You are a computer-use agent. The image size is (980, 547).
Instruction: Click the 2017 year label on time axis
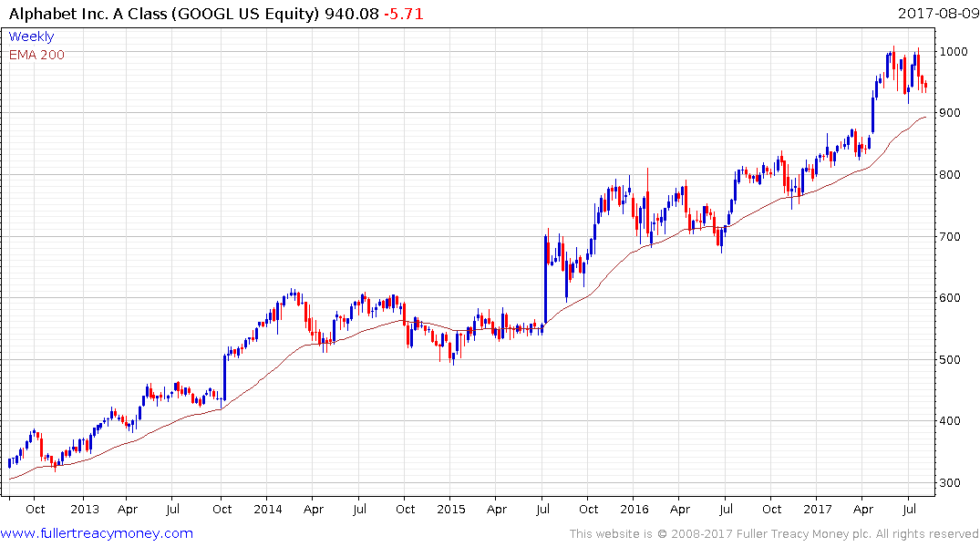(818, 509)
